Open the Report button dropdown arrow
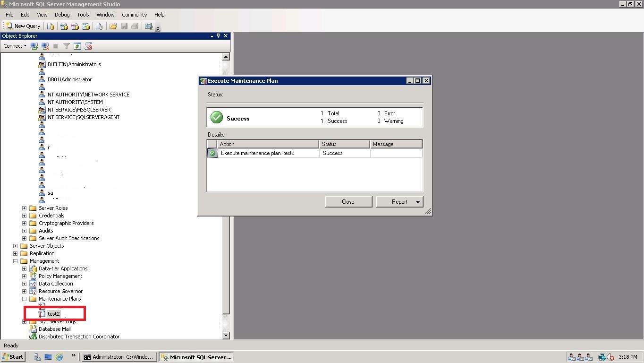644x363 pixels. (418, 202)
